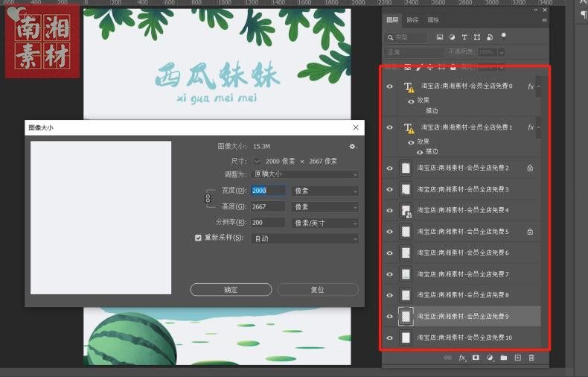This screenshot has height=377, width=588.
Task: Click the lock icon on layer 2
Action: pyautogui.click(x=530, y=168)
